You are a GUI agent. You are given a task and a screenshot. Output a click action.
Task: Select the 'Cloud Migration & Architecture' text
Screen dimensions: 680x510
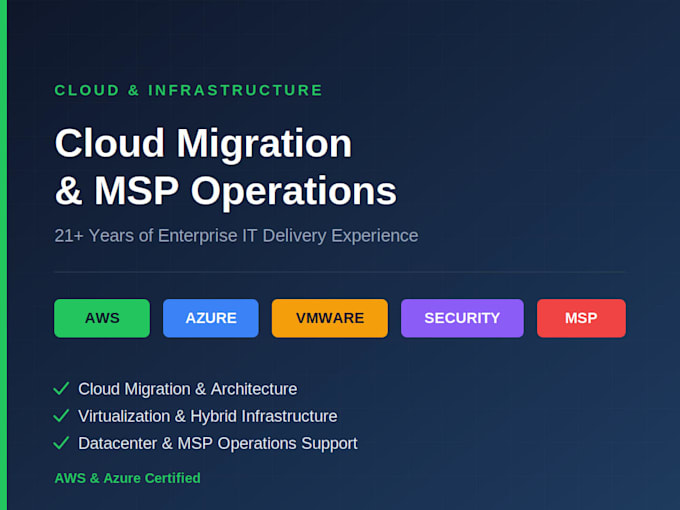click(x=188, y=389)
